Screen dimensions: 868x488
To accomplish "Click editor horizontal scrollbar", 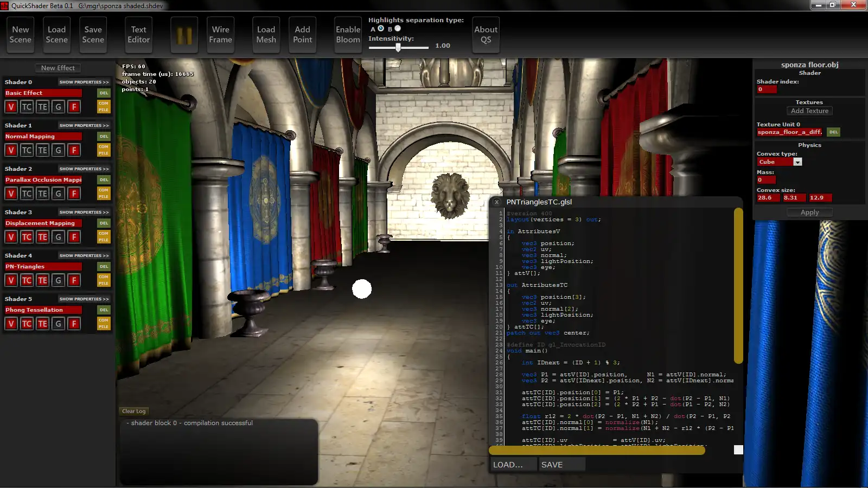I will 597,450.
